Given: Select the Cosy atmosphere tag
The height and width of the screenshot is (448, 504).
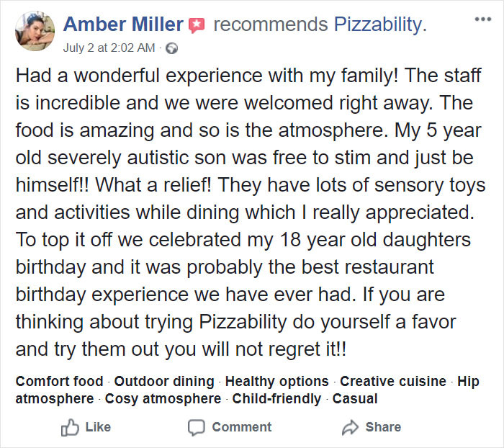Looking at the screenshot, I should tap(163, 399).
